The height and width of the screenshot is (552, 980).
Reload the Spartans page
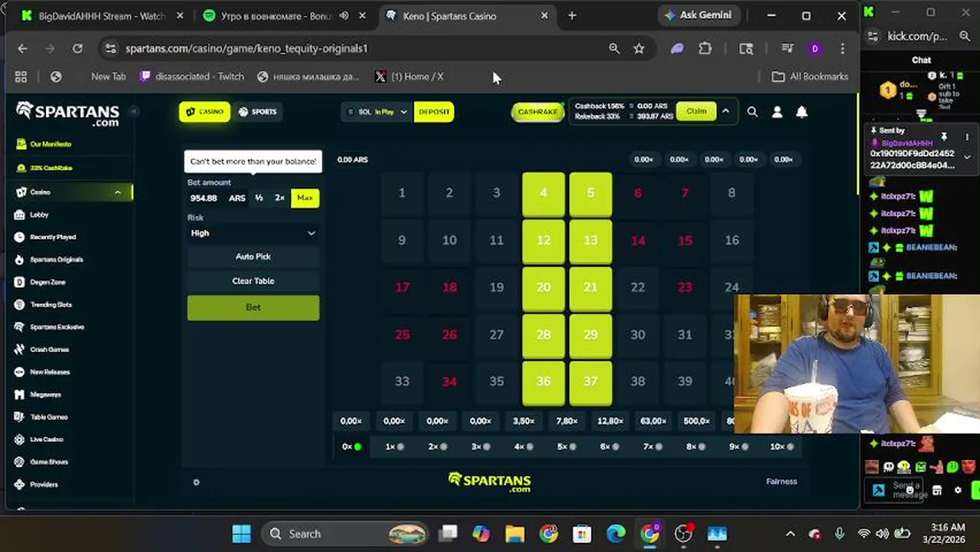point(77,48)
